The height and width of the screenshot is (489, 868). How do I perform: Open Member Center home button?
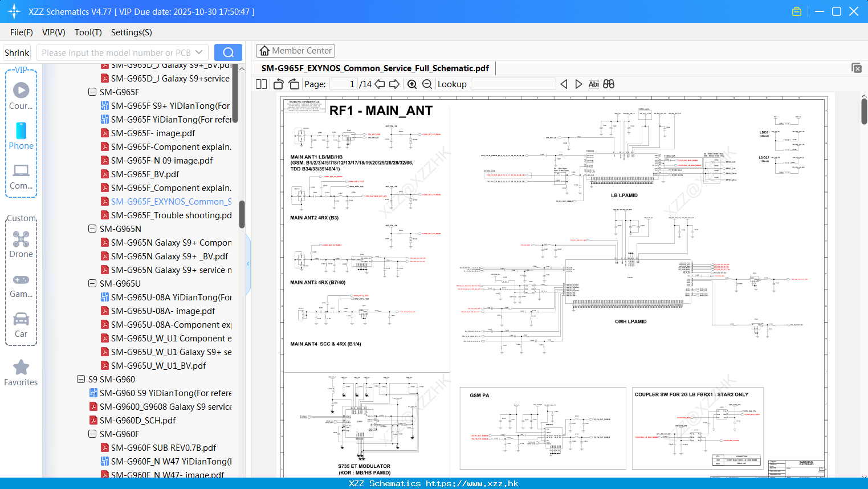295,51
